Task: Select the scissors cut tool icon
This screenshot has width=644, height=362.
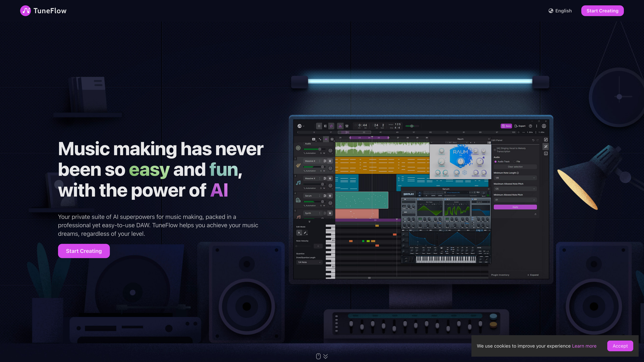Action: click(340, 126)
